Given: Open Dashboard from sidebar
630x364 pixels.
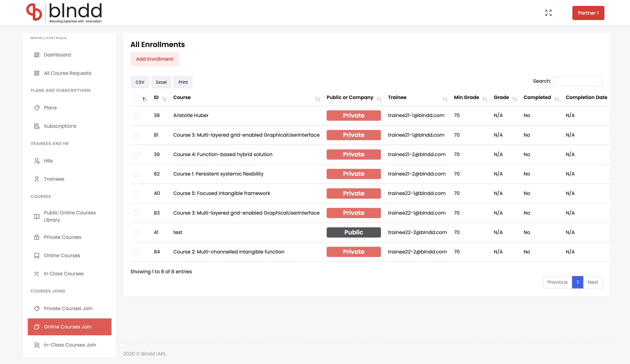Looking at the screenshot, I should [x=69, y=55].
